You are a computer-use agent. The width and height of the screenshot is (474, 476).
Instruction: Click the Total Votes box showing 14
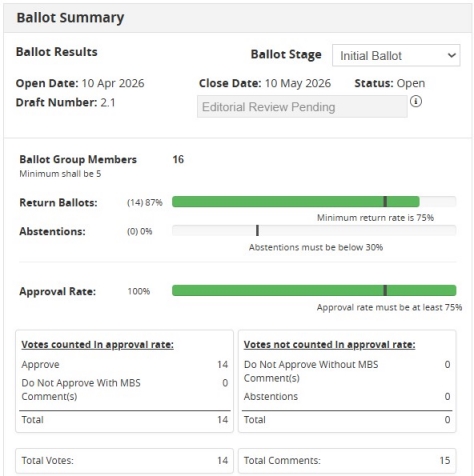(124, 460)
